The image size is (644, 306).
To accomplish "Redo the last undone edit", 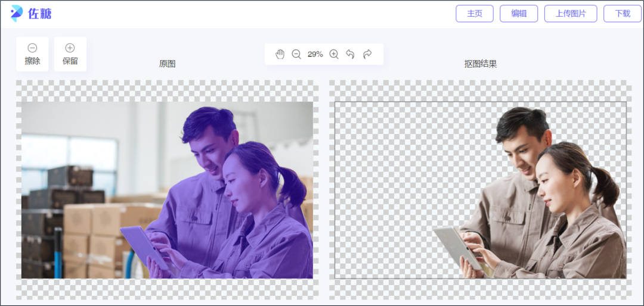I will (367, 54).
